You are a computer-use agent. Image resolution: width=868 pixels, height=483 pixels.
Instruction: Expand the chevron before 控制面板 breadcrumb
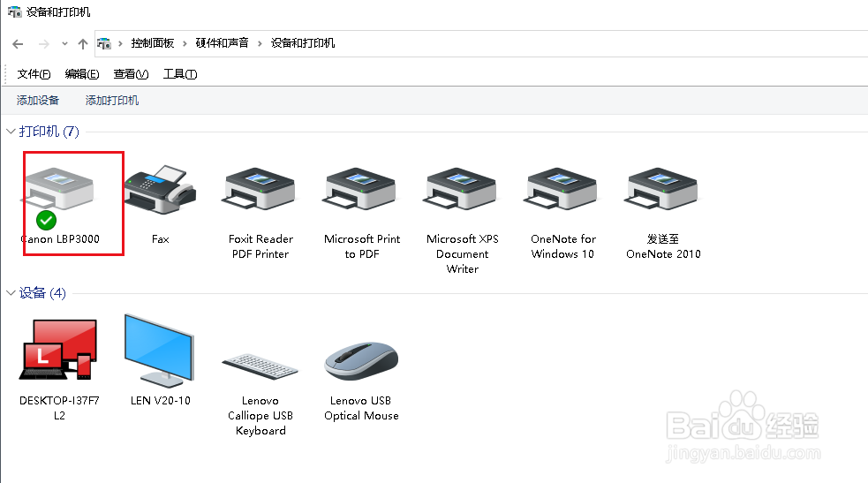(120, 43)
